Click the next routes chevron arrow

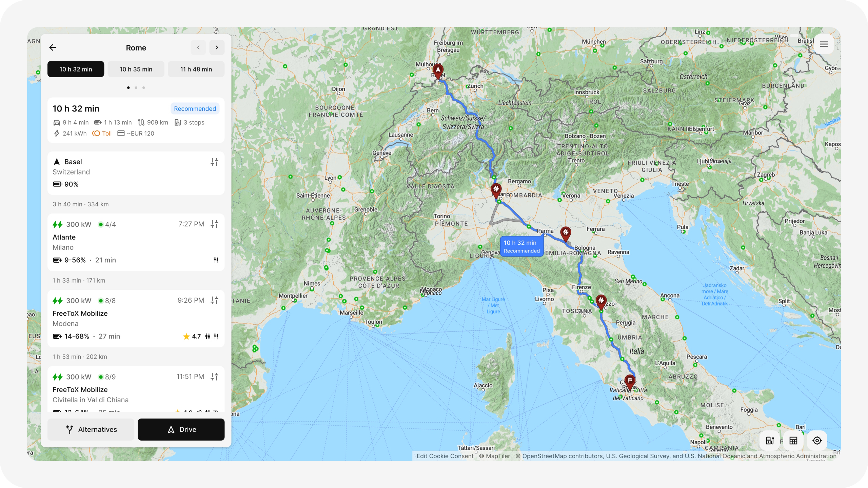tap(217, 47)
